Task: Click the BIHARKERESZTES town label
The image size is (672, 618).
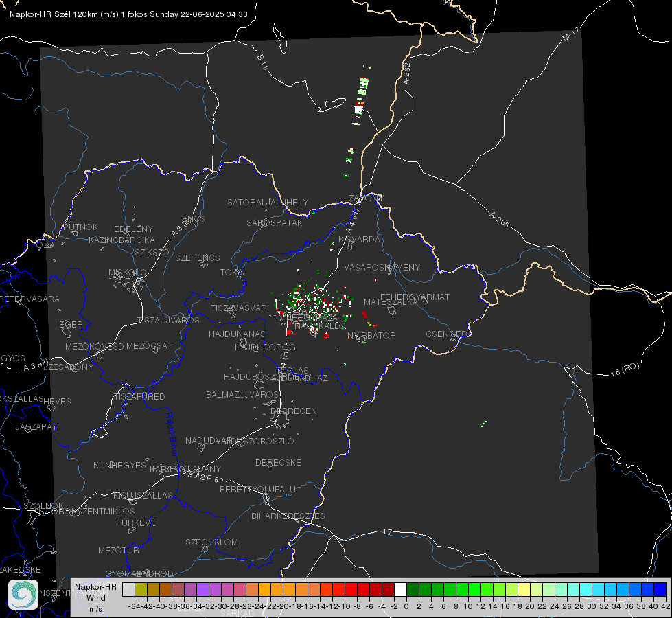Action: coord(288,516)
